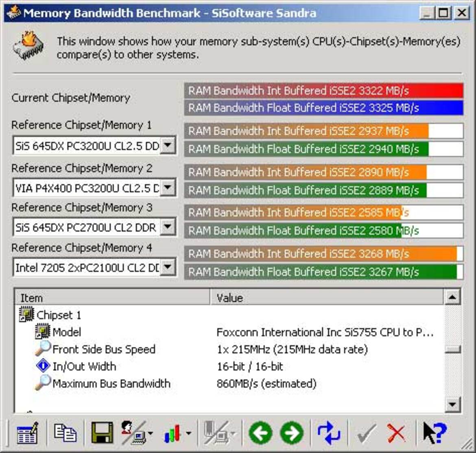Image resolution: width=476 pixels, height=453 pixels.
Task: Click the list scrollbar thumb
Action: pyautogui.click(x=452, y=350)
